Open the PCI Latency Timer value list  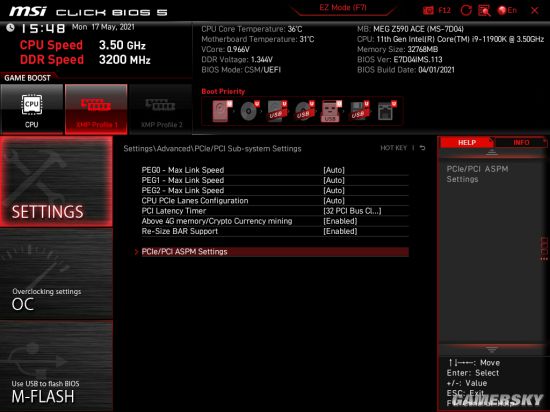pyautogui.click(x=352, y=211)
